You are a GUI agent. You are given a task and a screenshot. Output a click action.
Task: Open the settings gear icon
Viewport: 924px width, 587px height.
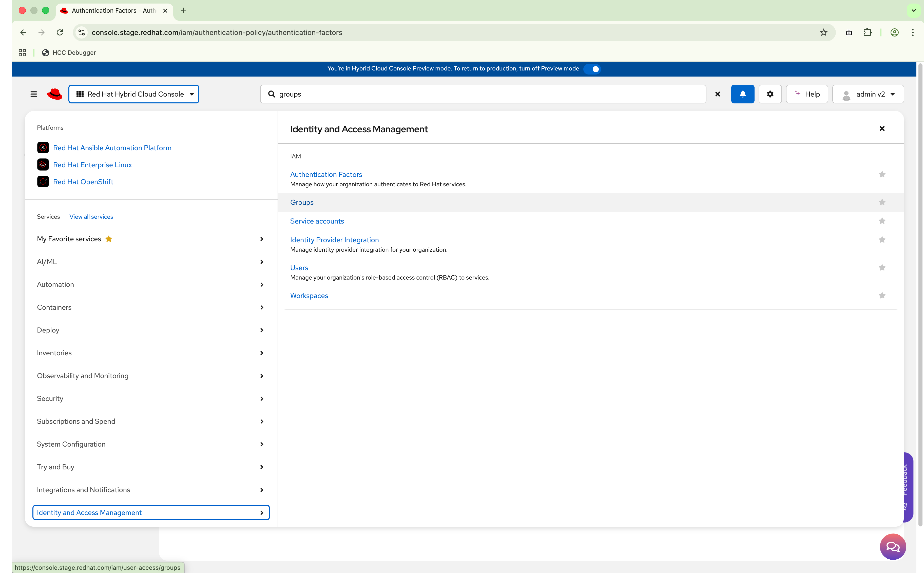coord(770,94)
